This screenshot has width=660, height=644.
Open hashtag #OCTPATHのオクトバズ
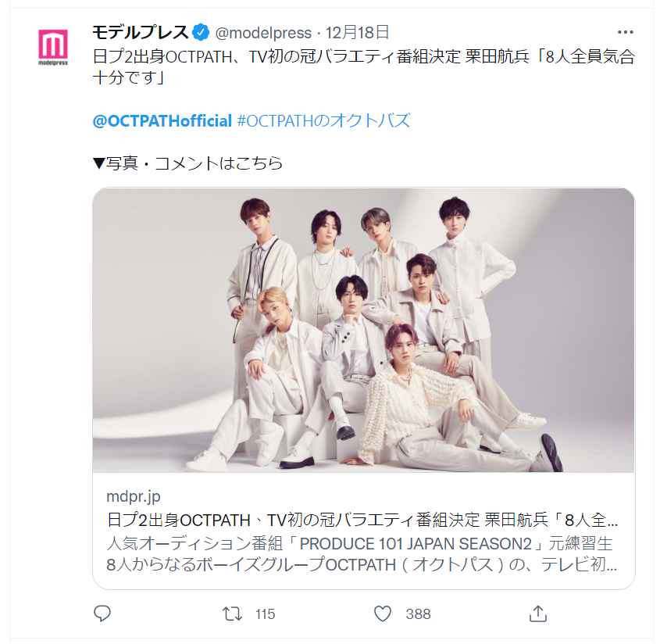tap(323, 121)
